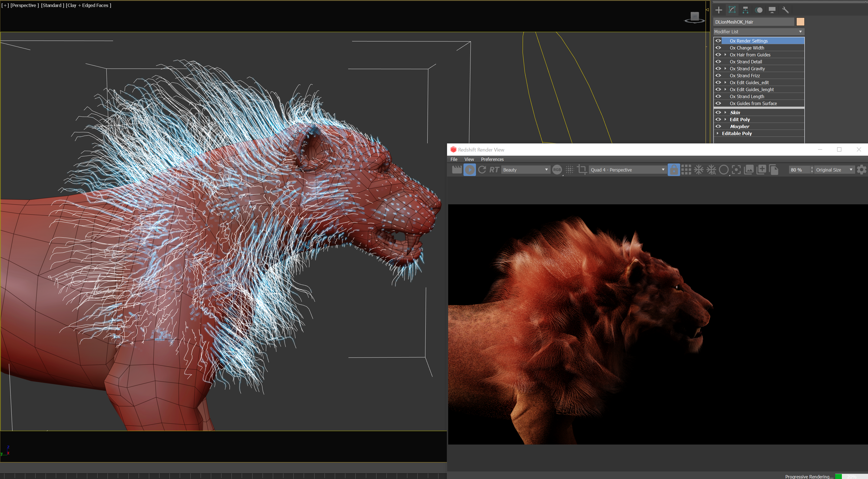Hide the Ox Strand Frizz modifier eye

tap(718, 76)
